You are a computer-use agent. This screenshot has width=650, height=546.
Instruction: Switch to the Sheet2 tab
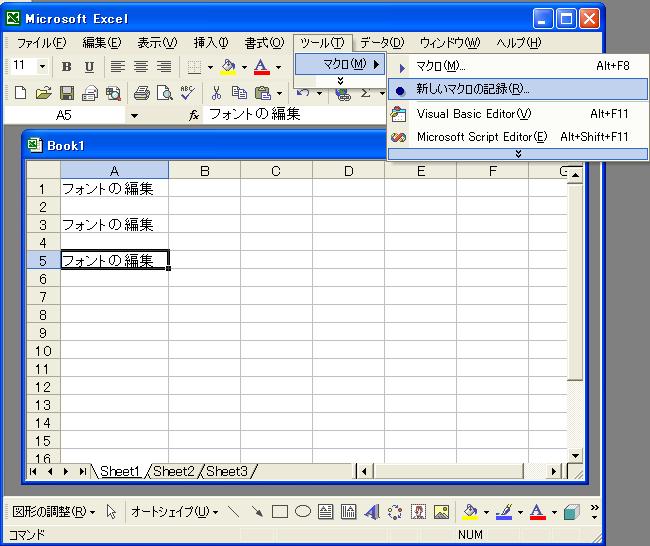pyautogui.click(x=174, y=471)
